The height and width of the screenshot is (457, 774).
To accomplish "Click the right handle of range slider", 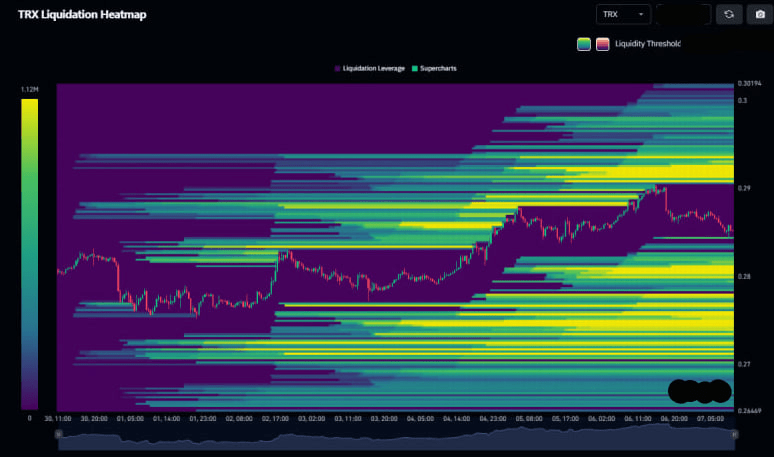I will coord(734,435).
